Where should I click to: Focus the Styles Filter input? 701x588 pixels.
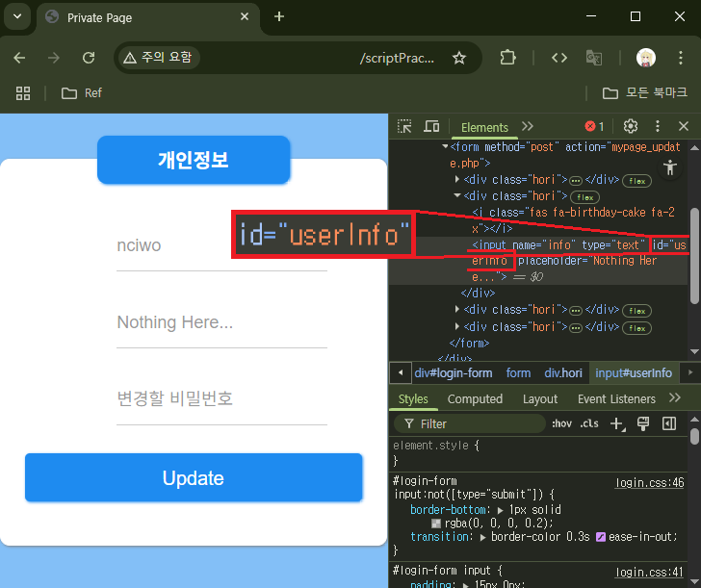(x=470, y=424)
